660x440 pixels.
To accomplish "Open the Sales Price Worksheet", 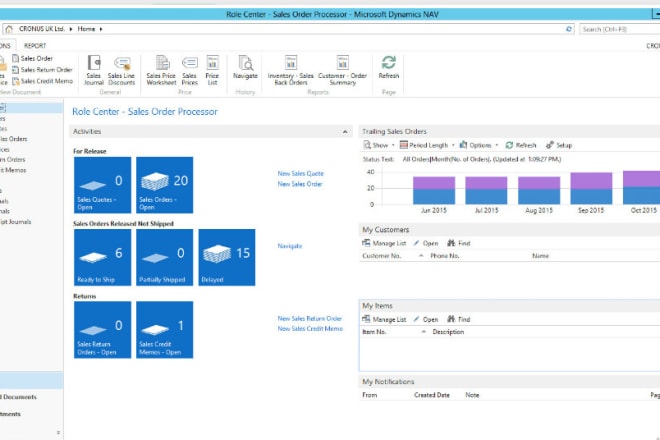I will tap(162, 70).
